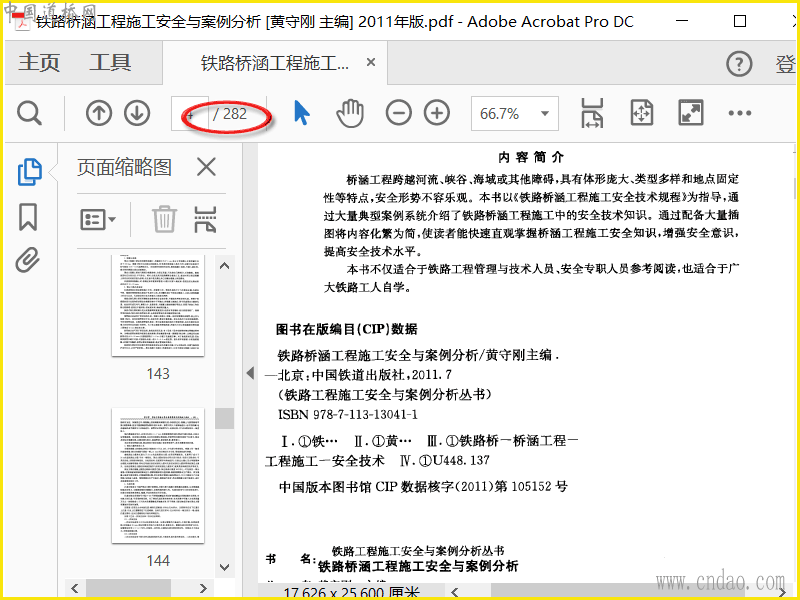Zoom out with the minus button
Screen dimensions: 800x600
(x=398, y=113)
